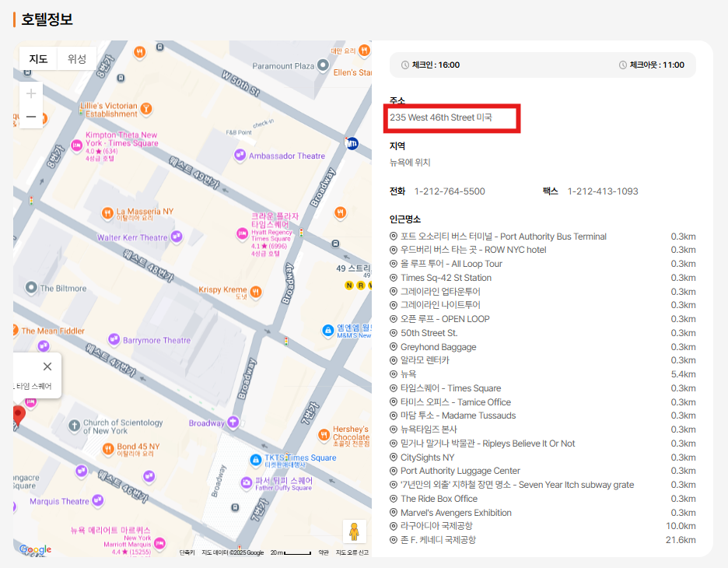Click 그레이라인 업타운투어 row
The width and height of the screenshot is (728, 568).
pyautogui.click(x=542, y=292)
